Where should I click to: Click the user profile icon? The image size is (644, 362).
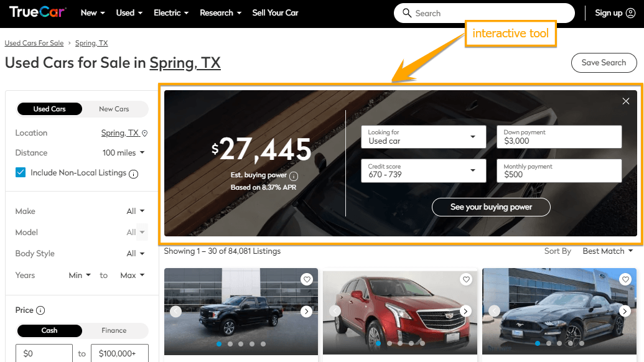pos(630,13)
